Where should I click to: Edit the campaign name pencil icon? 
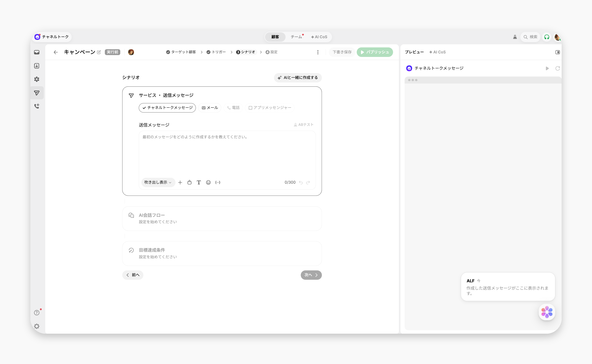[99, 52]
